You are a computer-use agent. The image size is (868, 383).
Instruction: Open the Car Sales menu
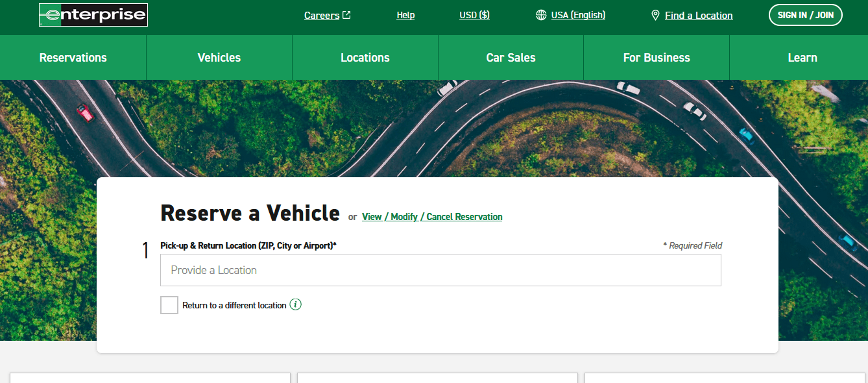511,57
